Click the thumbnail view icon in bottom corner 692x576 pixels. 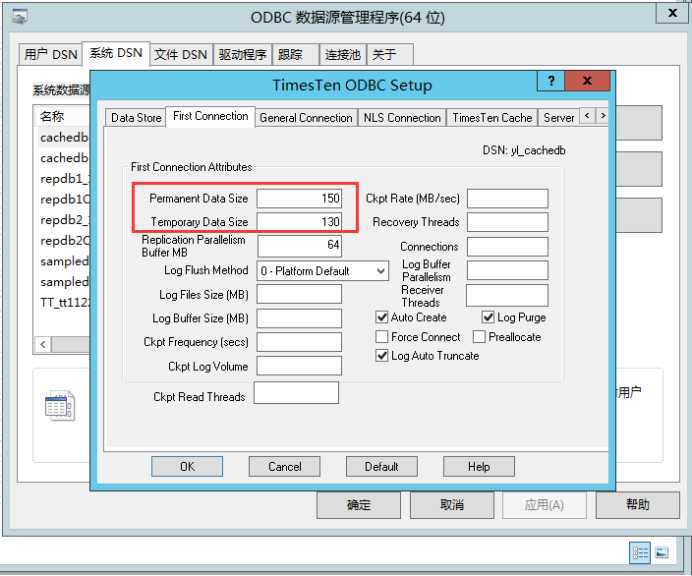click(x=662, y=552)
